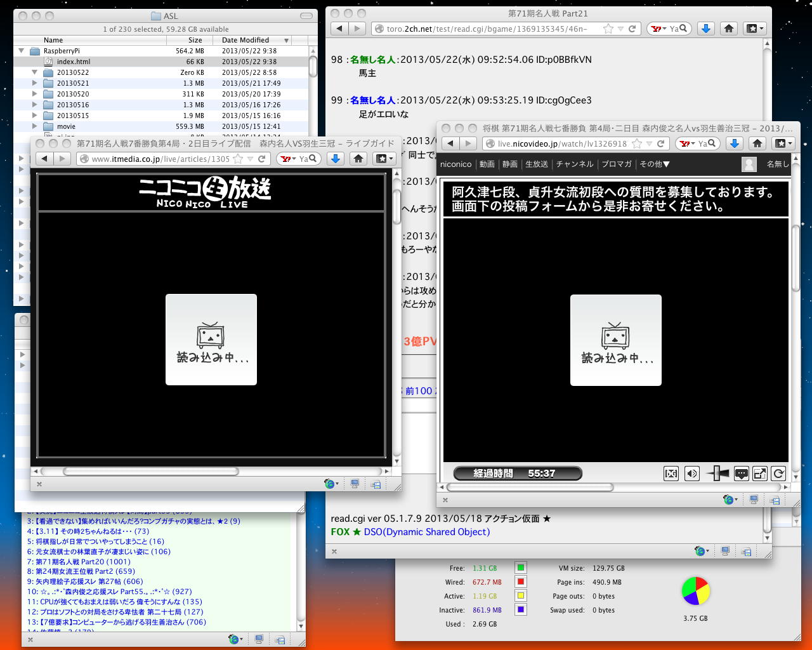The image size is (812, 650).
Task: Open thread 5: 将棋指しが日常でついやってしまうこと
Action: (x=96, y=541)
